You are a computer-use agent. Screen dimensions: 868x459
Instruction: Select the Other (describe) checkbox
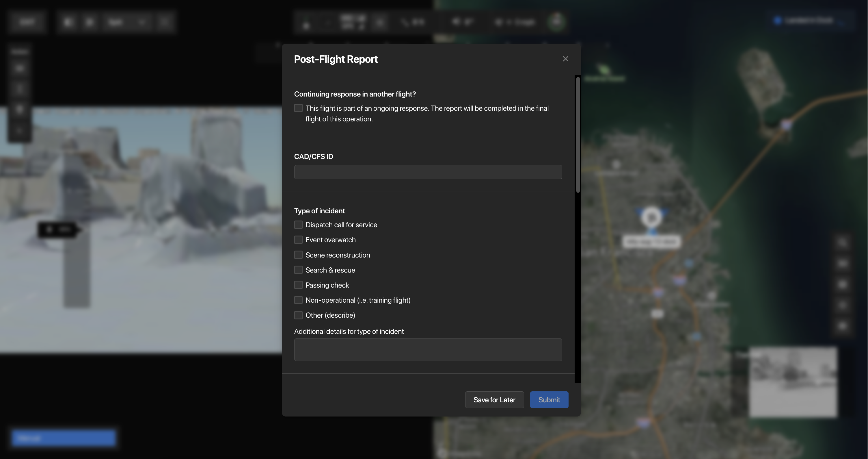click(x=298, y=315)
